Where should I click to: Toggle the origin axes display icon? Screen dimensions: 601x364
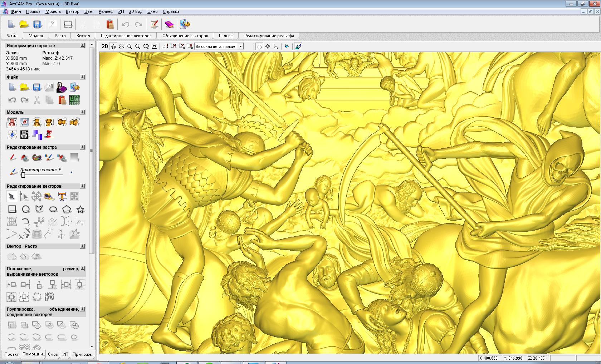[276, 46]
